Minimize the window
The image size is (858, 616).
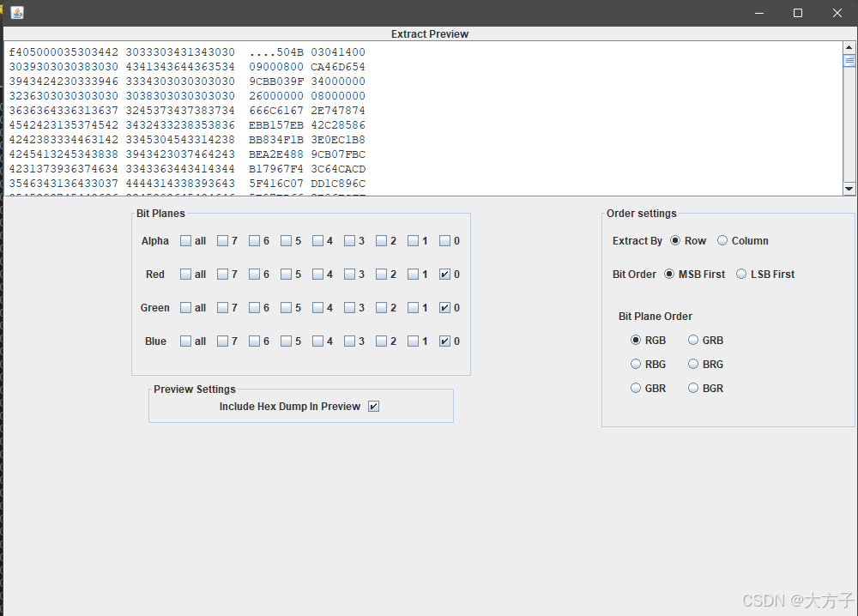[759, 13]
